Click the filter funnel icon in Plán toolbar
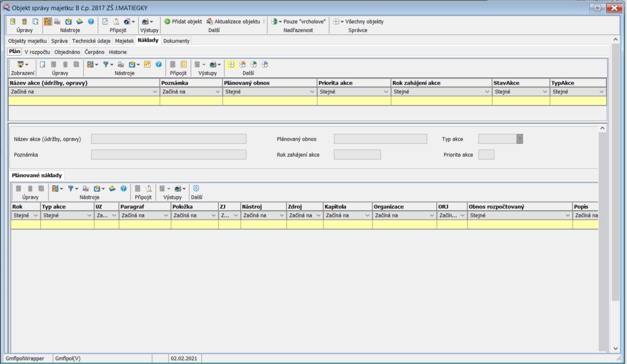This screenshot has height=364, width=627. pos(107,64)
